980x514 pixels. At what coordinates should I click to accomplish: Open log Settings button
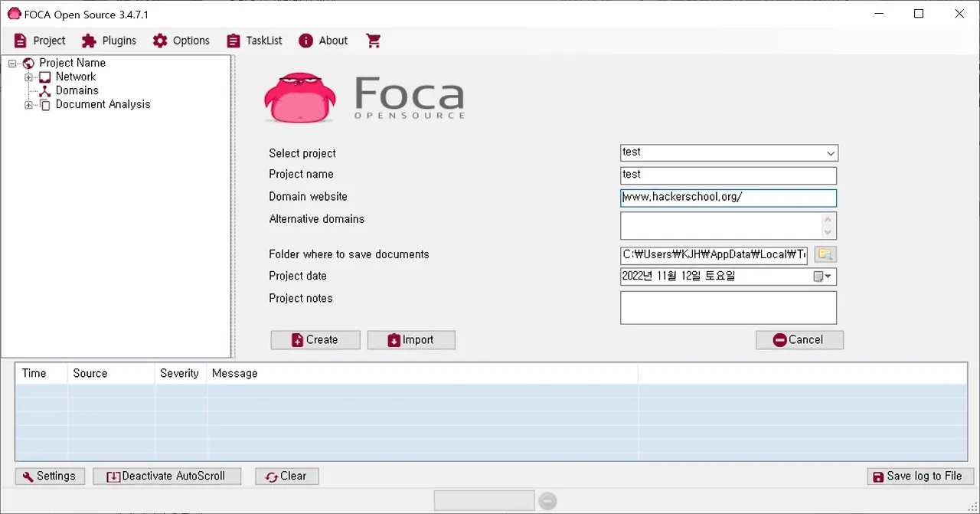click(50, 476)
